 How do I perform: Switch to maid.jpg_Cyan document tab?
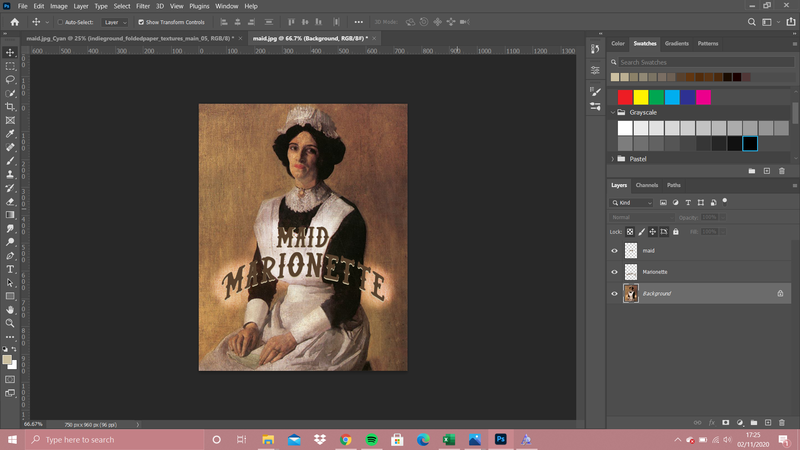click(x=130, y=38)
